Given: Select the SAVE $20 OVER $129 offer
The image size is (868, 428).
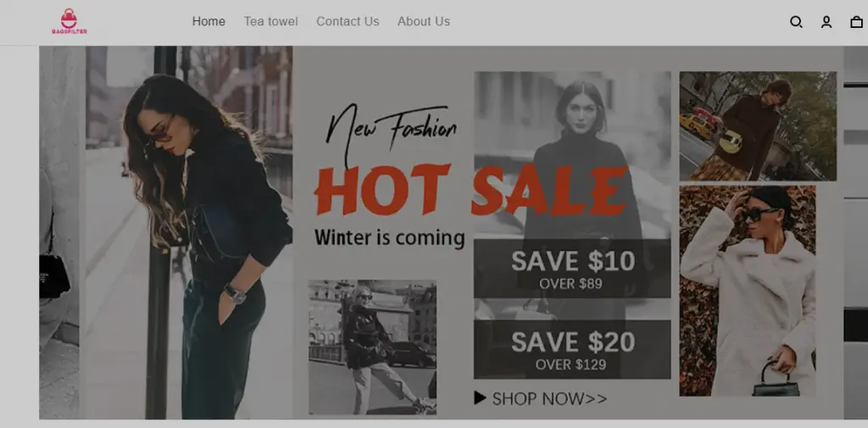Looking at the screenshot, I should point(572,349).
